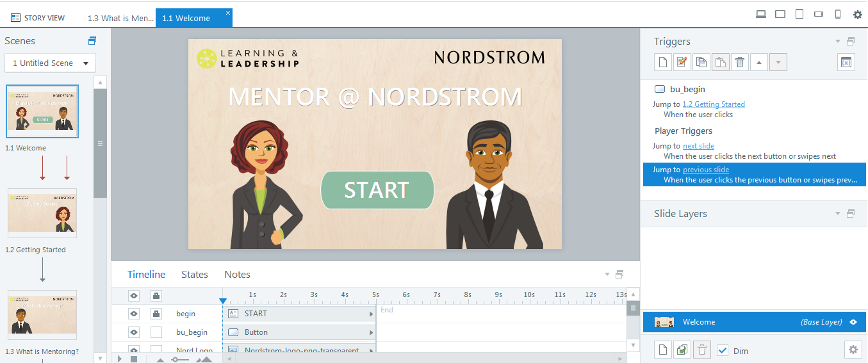Screen dimensions: 868x363
Task: Select the MENTOR @ NORDSTROM title text
Action: [375, 97]
